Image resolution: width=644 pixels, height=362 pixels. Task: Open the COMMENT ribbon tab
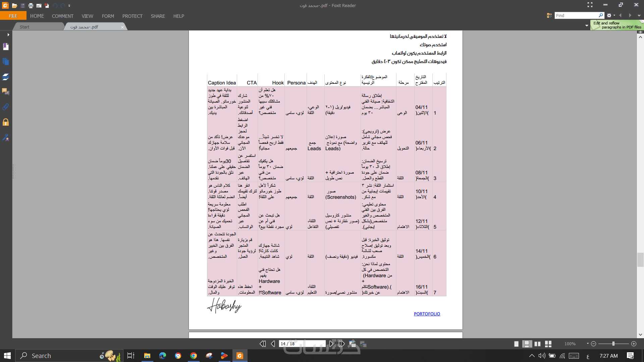[62, 16]
